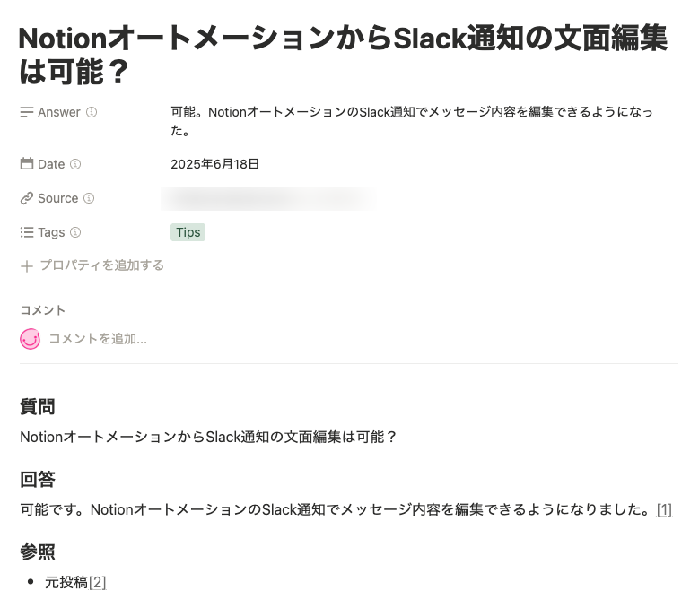The height and width of the screenshot is (616, 699).
Task: Click the pink smiley comment avatar
Action: click(x=31, y=339)
